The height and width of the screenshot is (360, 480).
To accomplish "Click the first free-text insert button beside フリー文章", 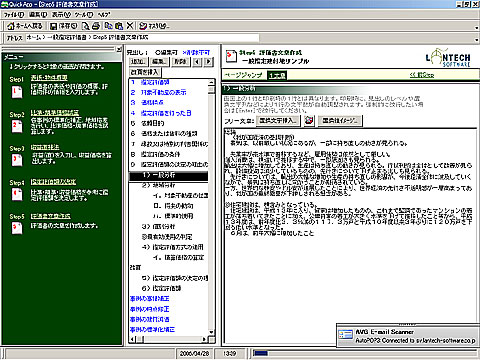I will 278,120.
